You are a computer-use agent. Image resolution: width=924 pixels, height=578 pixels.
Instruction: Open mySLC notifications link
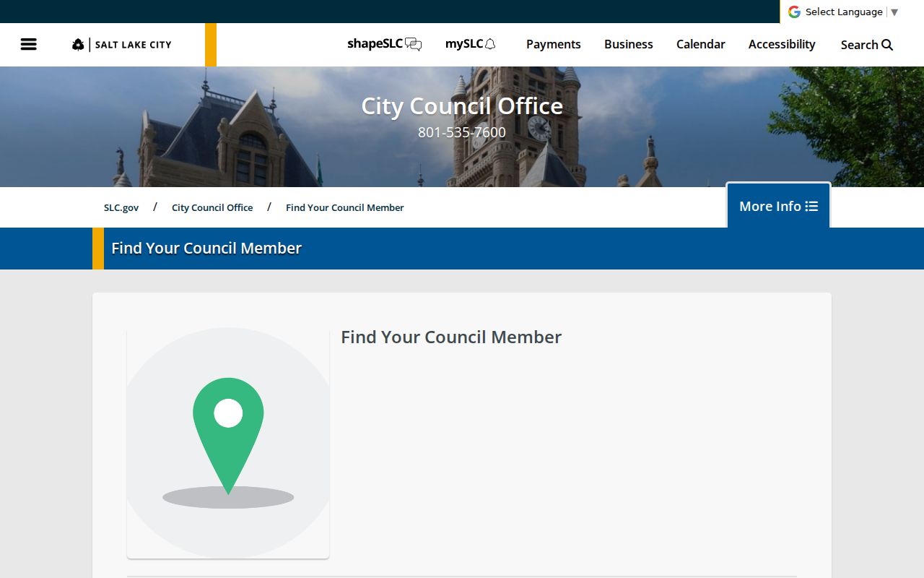coord(470,44)
